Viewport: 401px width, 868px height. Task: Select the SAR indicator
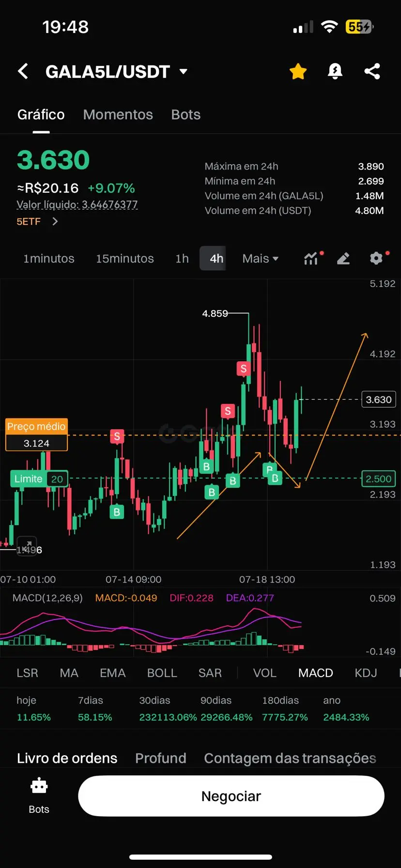point(210,673)
